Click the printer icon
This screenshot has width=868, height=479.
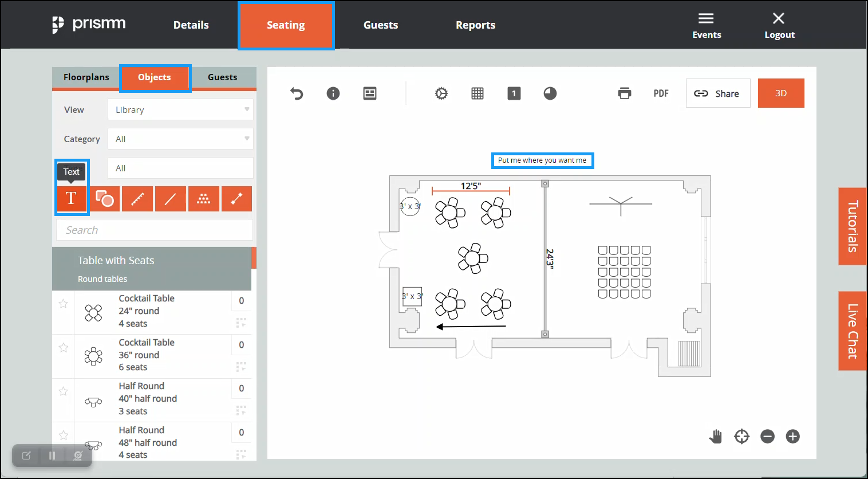click(625, 93)
